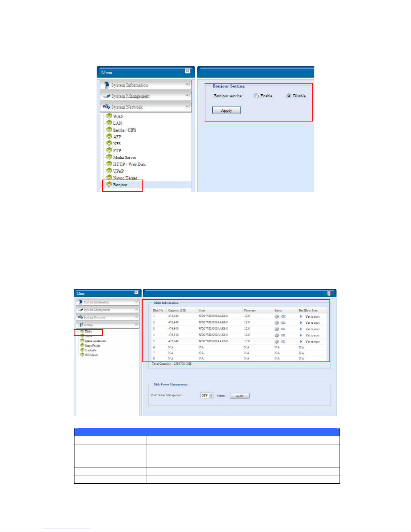
Task: Click the OK status link for disk 1
Action: [283, 317]
